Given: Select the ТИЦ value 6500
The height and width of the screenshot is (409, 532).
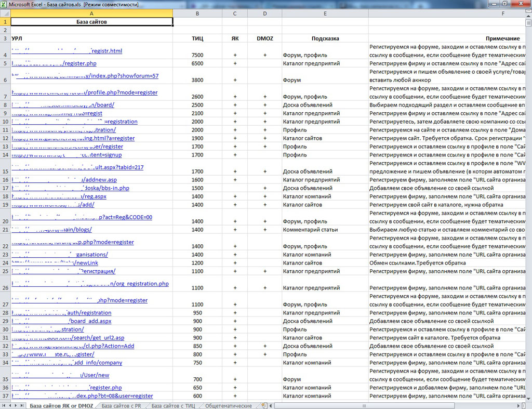Looking at the screenshot, I should (x=197, y=63).
